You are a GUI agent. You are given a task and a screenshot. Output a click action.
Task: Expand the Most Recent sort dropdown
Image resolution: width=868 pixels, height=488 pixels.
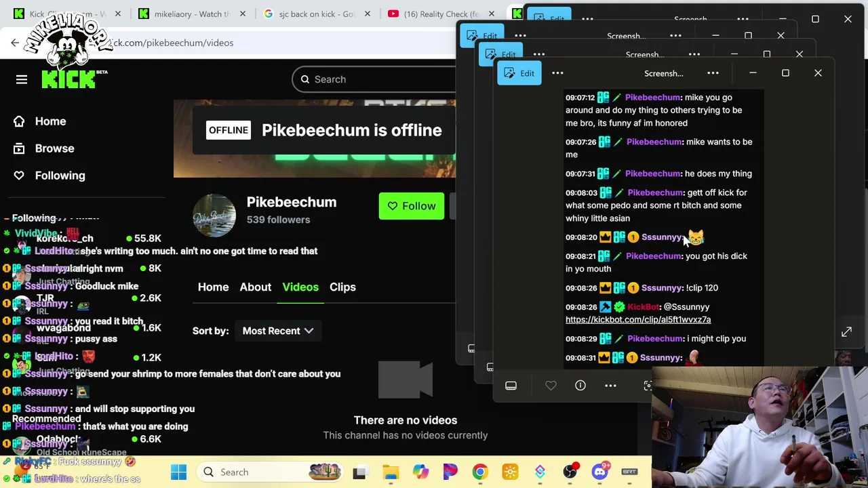click(278, 331)
